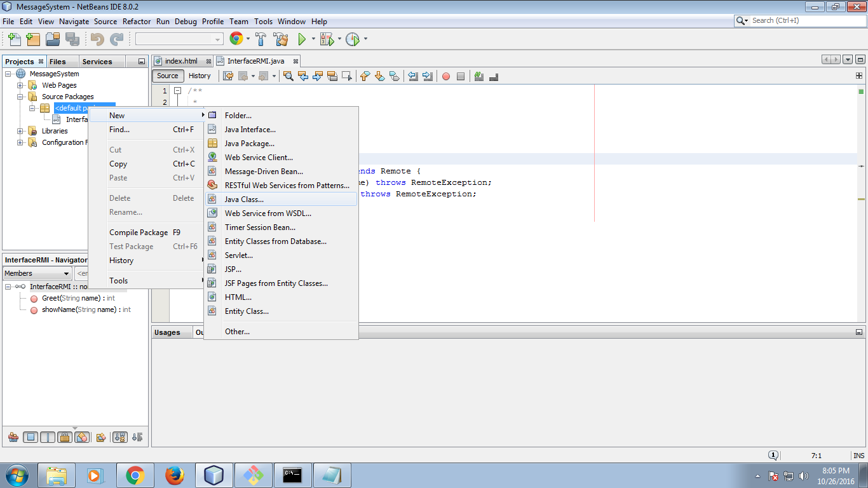
Task: Click the Comment lines icon
Action: (x=479, y=76)
